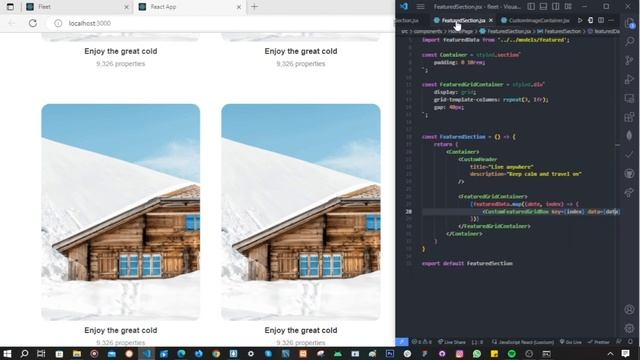Open the checkmark Testing/Todo view

coord(629,155)
